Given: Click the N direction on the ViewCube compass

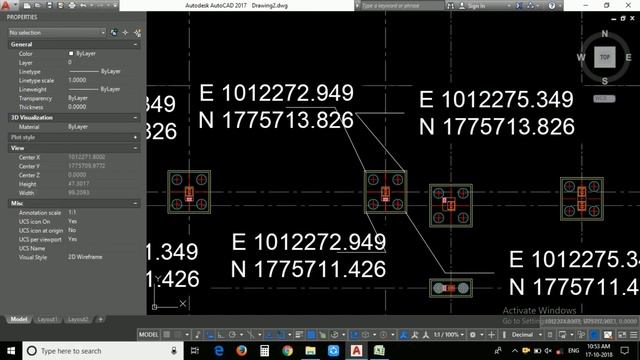Looking at the screenshot, I should pos(605,34).
